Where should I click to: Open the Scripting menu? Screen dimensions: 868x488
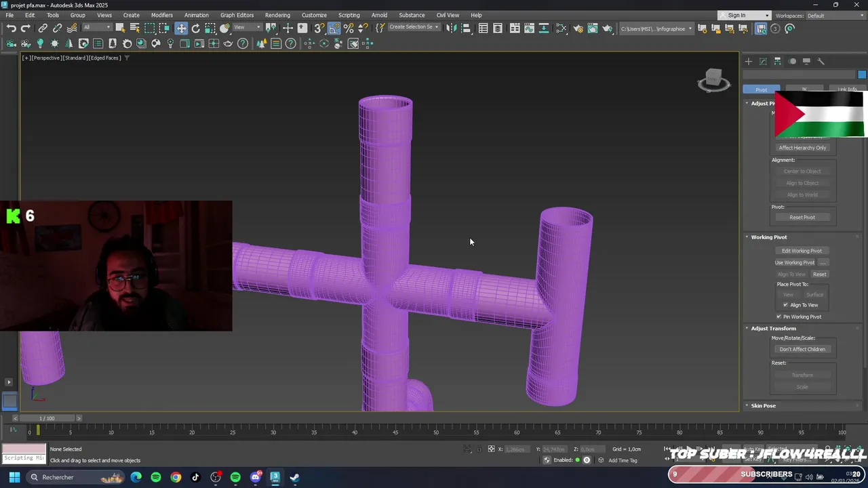click(349, 15)
